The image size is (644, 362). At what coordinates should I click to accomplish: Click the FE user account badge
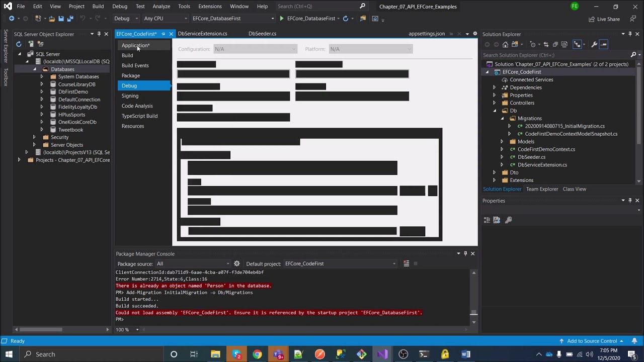click(x=575, y=6)
